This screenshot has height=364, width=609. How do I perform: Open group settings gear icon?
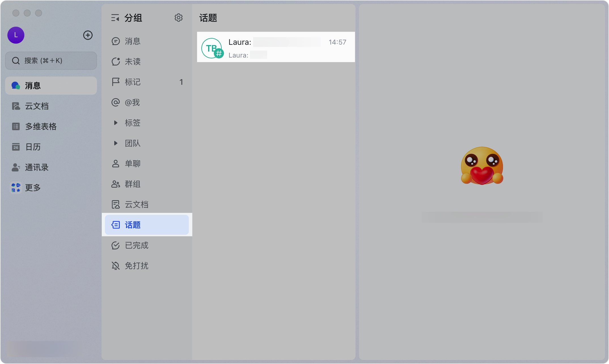coord(178,18)
